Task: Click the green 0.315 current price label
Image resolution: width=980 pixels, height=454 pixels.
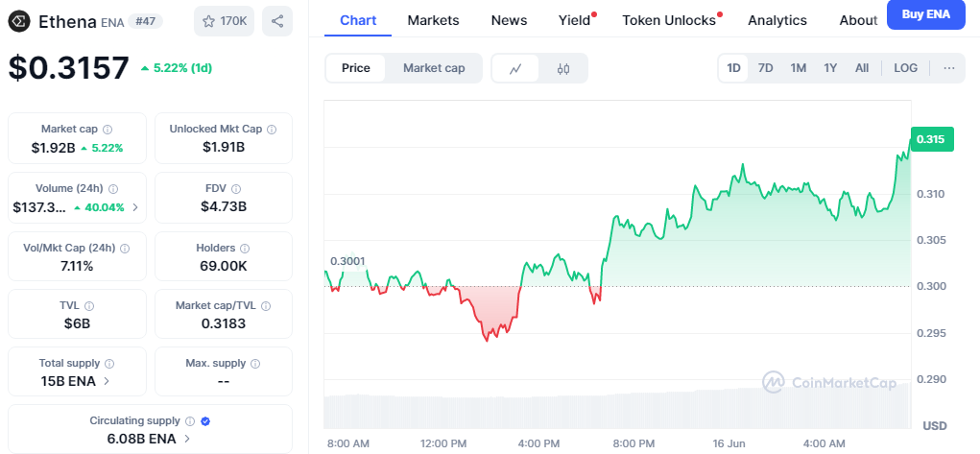Action: point(932,139)
